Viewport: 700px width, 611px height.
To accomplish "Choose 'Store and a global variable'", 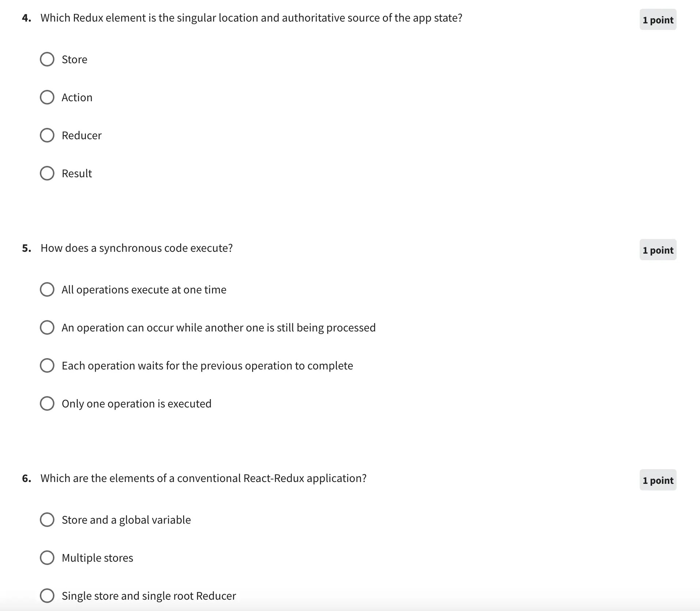I will 47,520.
